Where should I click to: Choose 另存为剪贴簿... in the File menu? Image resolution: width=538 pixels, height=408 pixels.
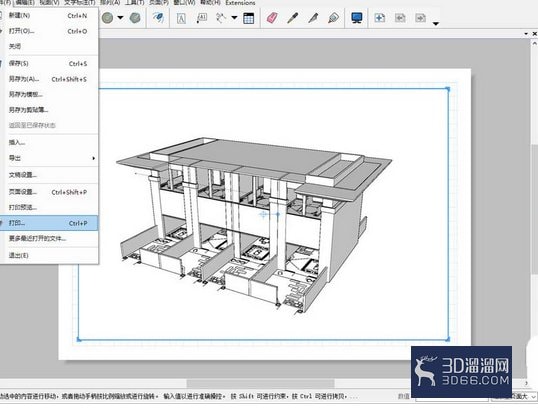[49, 110]
